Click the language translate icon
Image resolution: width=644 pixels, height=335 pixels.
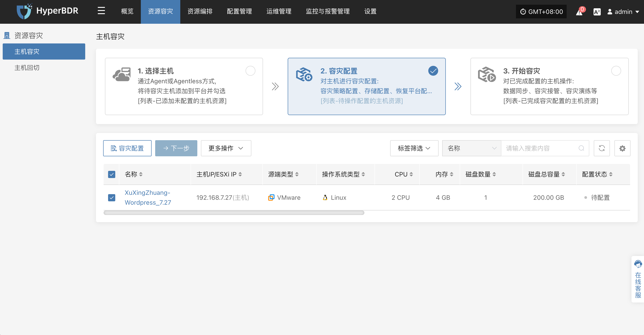tap(597, 12)
